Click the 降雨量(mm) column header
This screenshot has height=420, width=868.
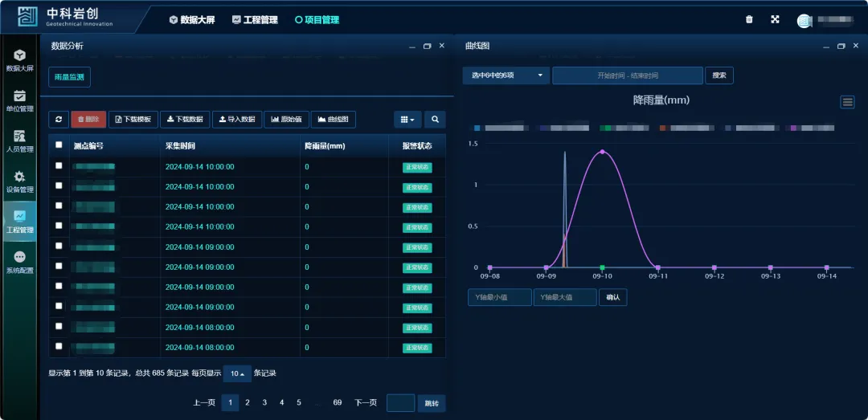[x=325, y=146]
